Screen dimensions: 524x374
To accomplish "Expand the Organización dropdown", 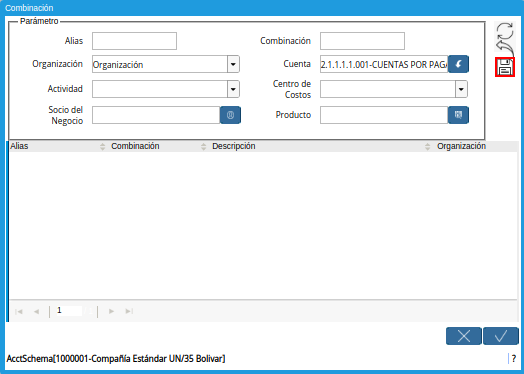I will click(x=233, y=64).
